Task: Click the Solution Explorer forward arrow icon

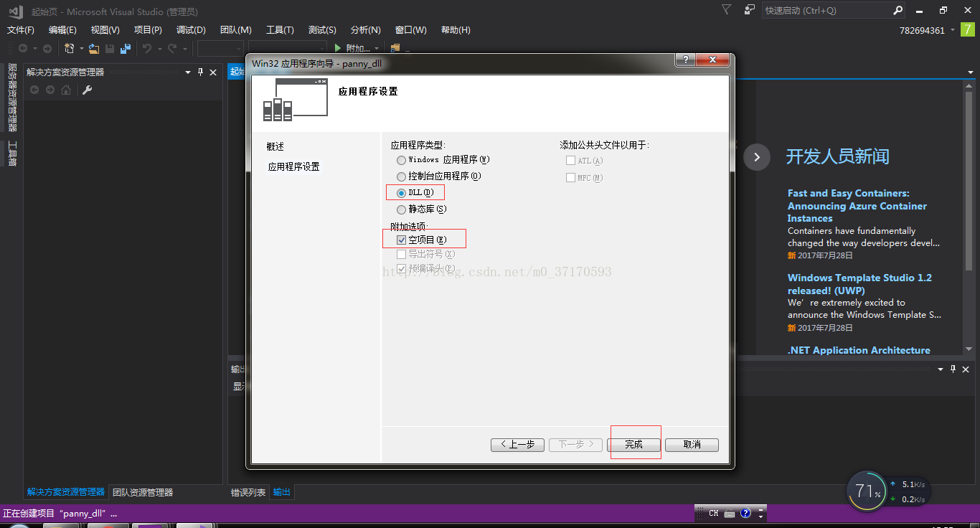Action: click(50, 90)
